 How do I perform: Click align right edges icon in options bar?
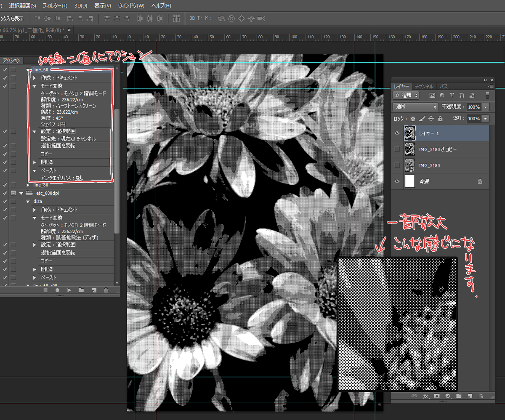click(x=90, y=19)
